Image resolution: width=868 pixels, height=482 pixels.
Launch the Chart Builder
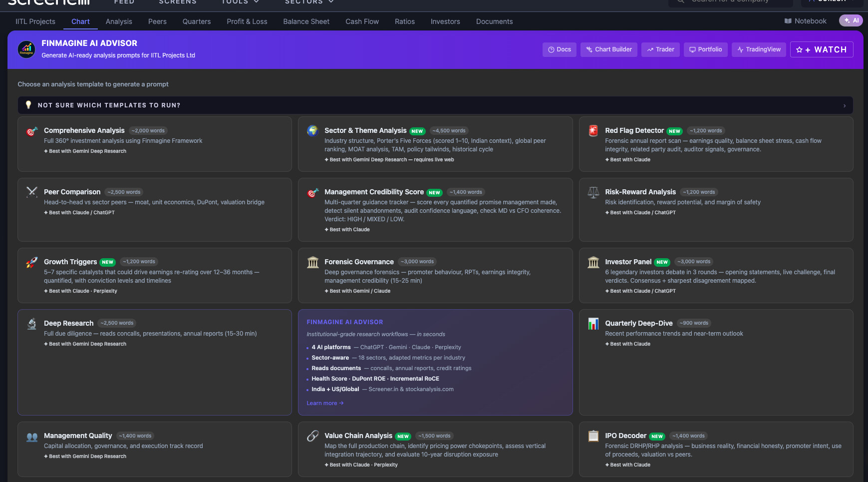click(x=609, y=49)
